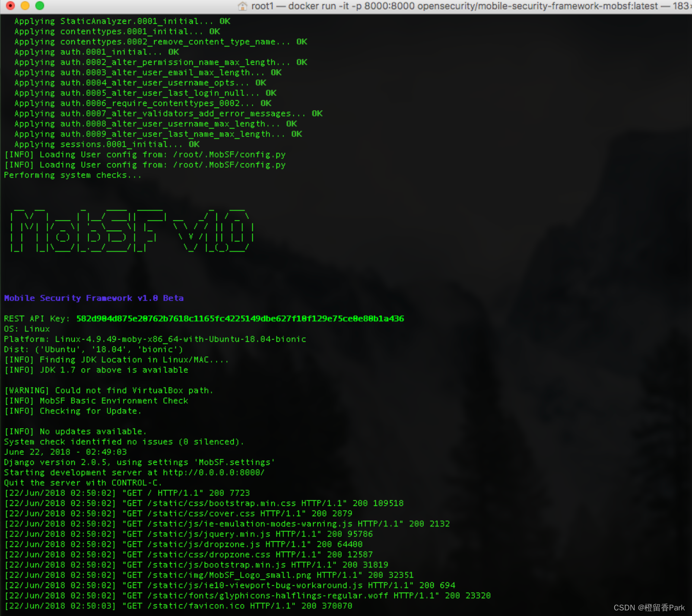
Task: Click the 'OS: Linux' line
Action: click(27, 329)
